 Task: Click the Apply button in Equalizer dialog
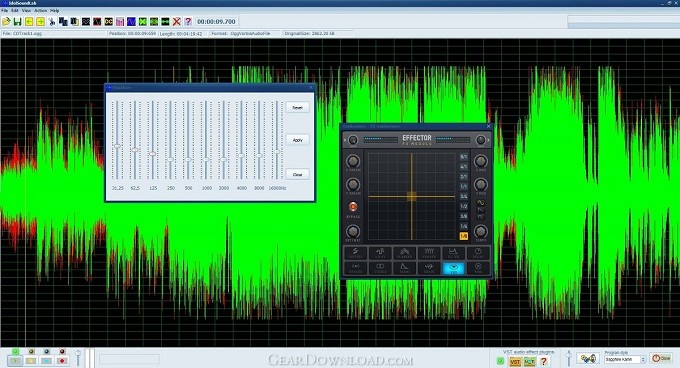click(298, 140)
